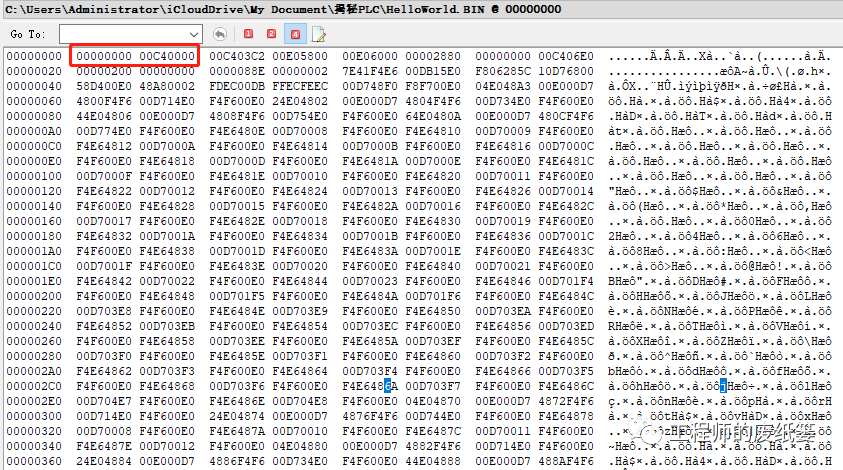Select hex value F4E6482A
This screenshot has height=470, width=843.
point(370,206)
